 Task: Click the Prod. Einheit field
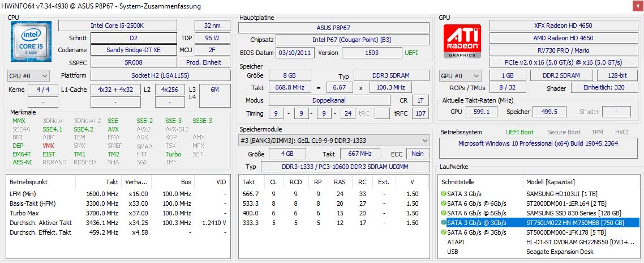click(x=204, y=62)
